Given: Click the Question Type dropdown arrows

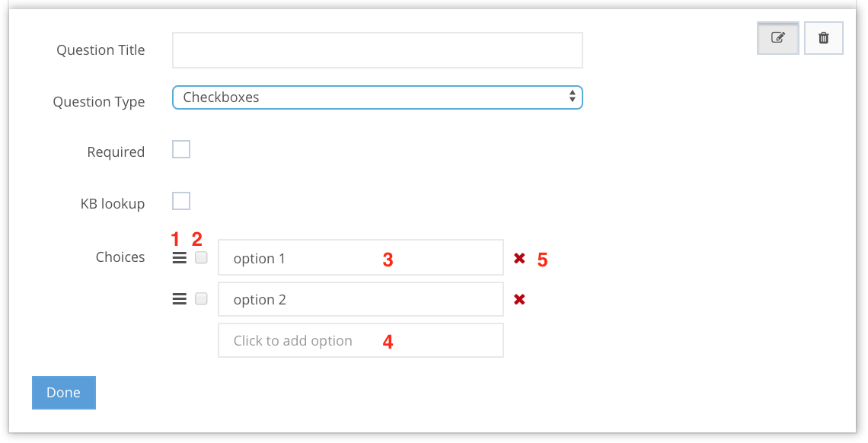Looking at the screenshot, I should point(572,97).
